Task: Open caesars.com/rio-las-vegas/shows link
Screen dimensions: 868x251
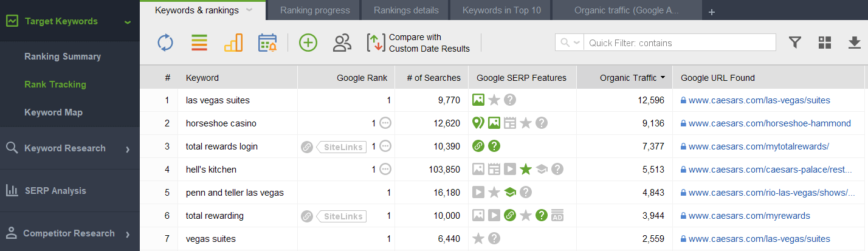Action: pos(772,193)
